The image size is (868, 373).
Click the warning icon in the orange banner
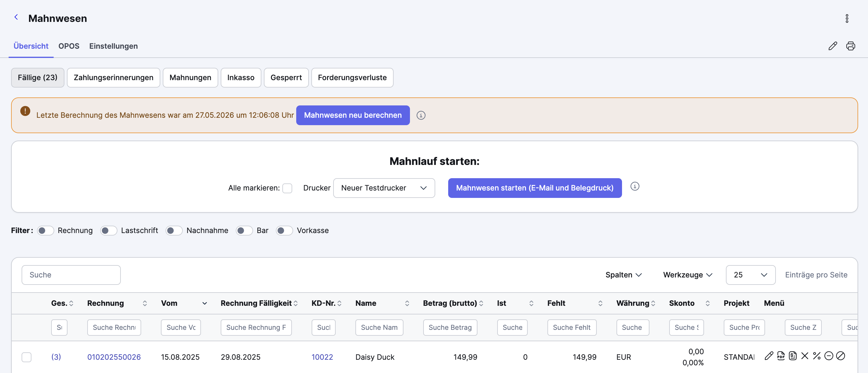[25, 111]
